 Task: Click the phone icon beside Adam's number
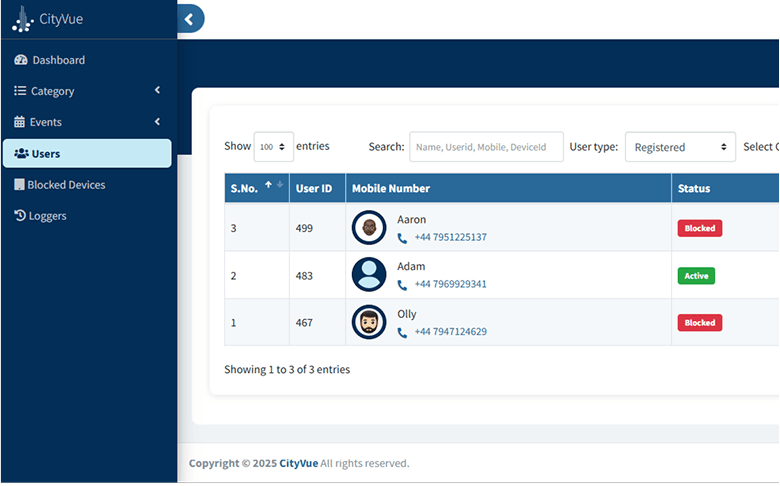tap(402, 285)
